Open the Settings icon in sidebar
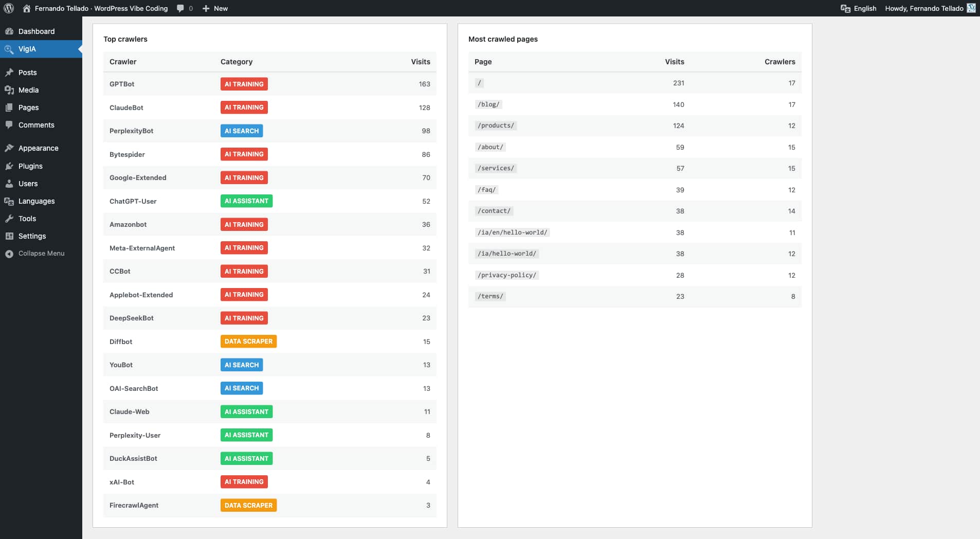The width and height of the screenshot is (980, 539). tap(9, 236)
